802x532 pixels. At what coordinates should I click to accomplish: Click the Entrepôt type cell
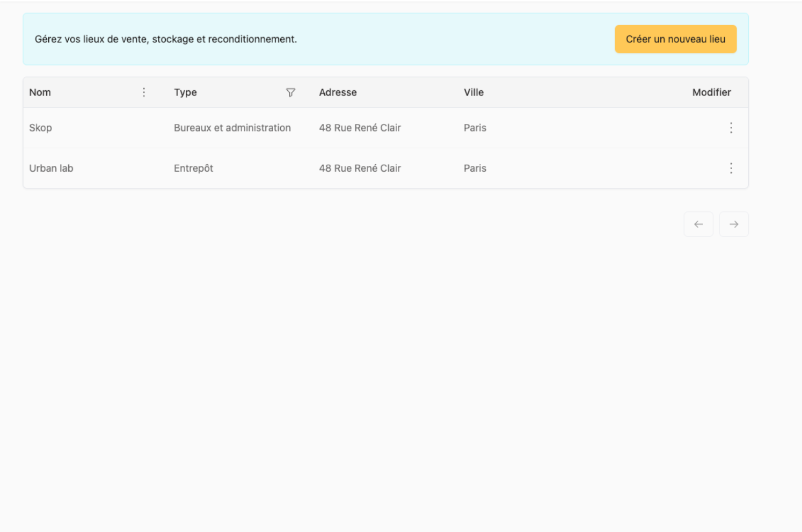[x=193, y=168]
